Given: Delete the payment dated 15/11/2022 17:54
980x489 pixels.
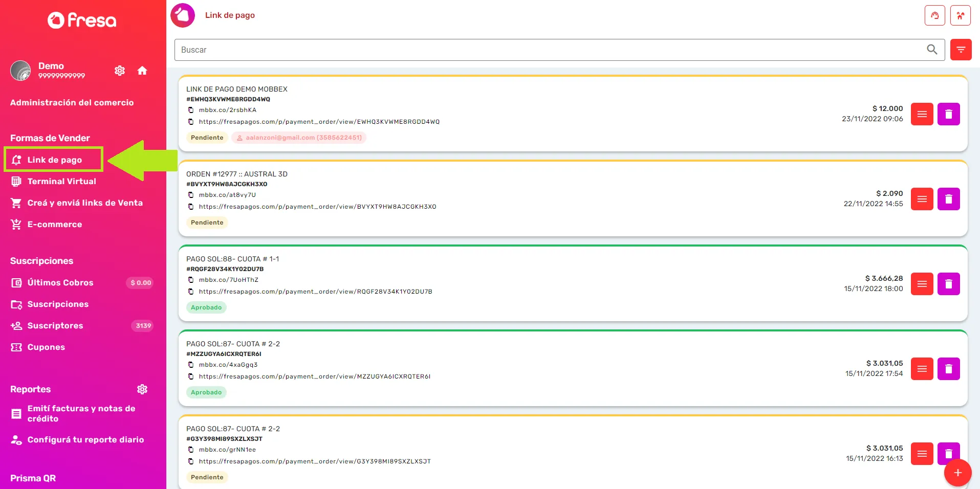Looking at the screenshot, I should pyautogui.click(x=949, y=369).
